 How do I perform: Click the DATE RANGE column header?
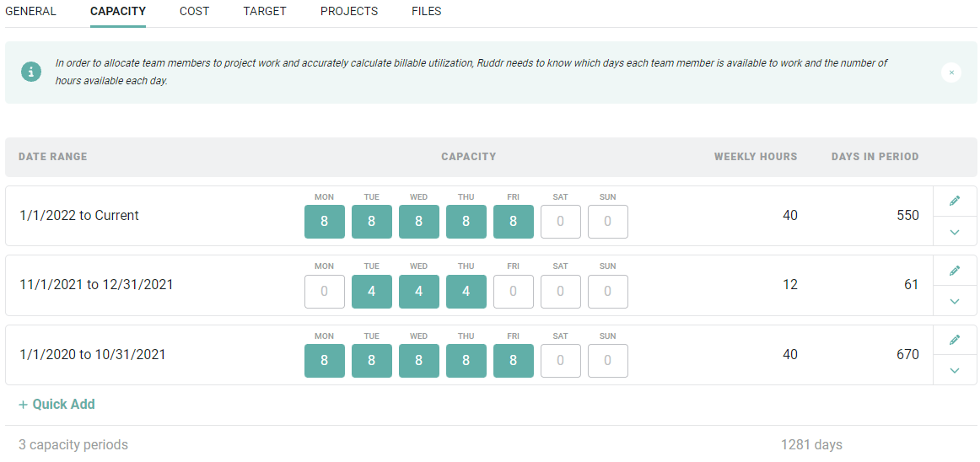click(53, 157)
